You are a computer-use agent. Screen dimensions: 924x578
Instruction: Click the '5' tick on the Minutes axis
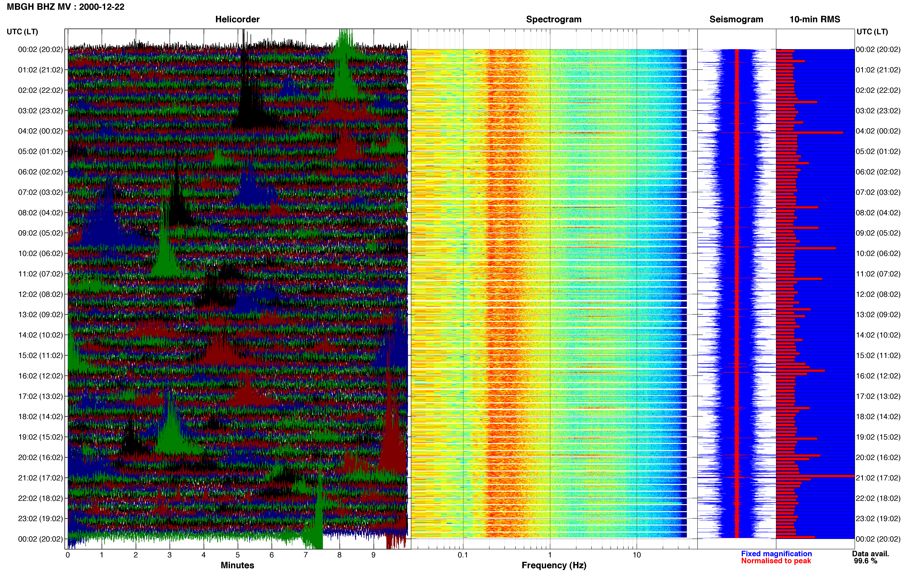tap(238, 555)
